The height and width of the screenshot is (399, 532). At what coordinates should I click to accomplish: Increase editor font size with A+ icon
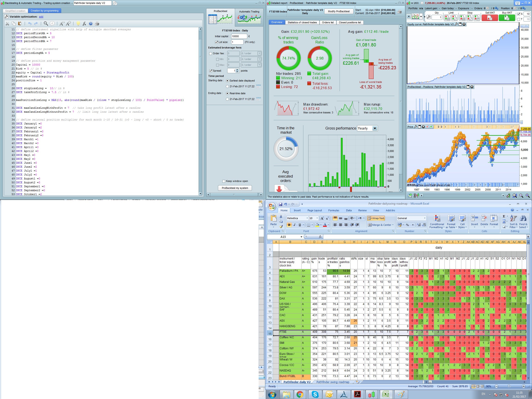[x=69, y=24]
